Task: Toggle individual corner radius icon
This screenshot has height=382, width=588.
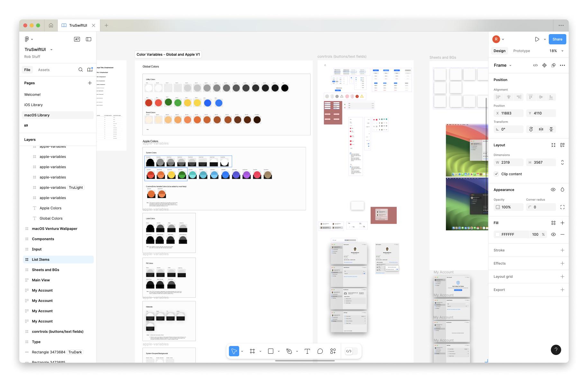Action: point(562,207)
